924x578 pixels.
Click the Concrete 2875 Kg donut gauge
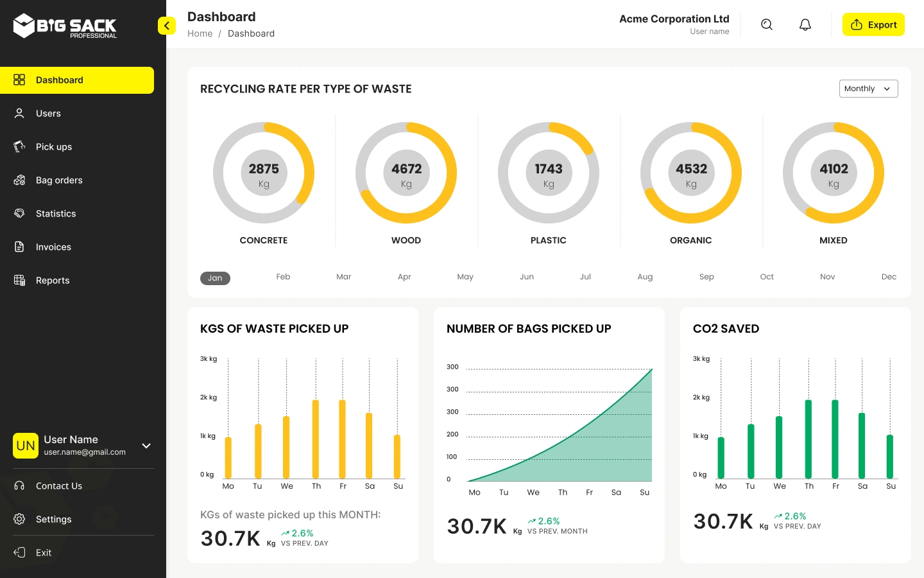(x=264, y=173)
